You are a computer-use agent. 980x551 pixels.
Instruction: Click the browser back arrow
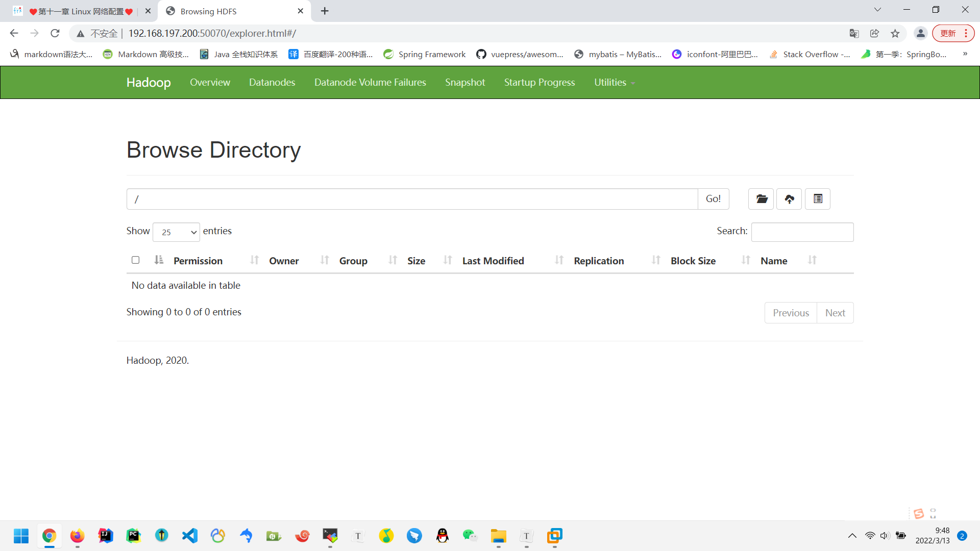[x=14, y=33]
